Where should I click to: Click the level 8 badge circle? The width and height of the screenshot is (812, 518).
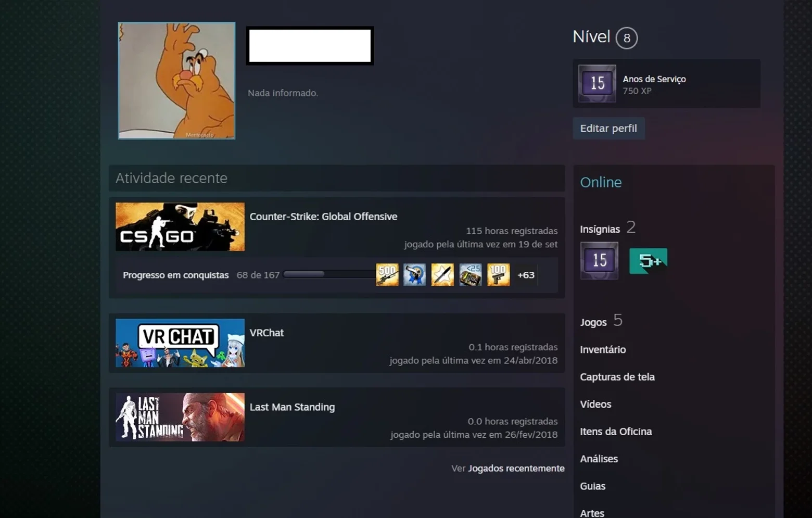pos(627,38)
